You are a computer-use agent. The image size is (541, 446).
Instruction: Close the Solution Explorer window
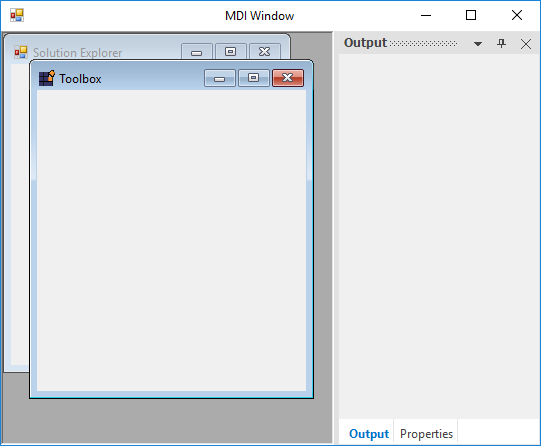tap(265, 51)
